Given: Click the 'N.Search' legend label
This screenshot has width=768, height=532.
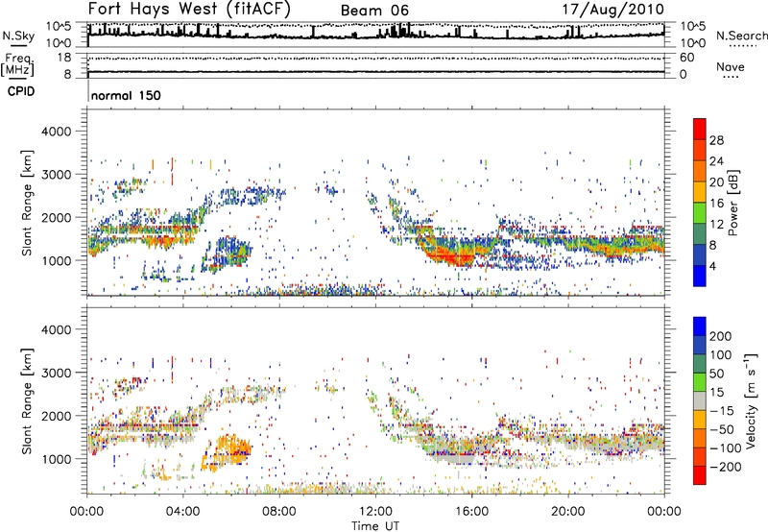Looking at the screenshot, I should (741, 36).
